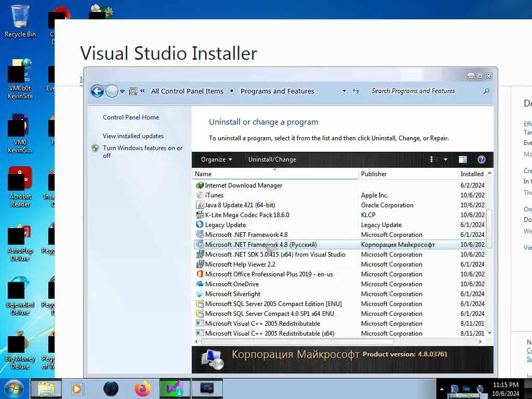Click the Control Panel icon in address bar
Screen dimensions: 532x399
tap(133, 91)
